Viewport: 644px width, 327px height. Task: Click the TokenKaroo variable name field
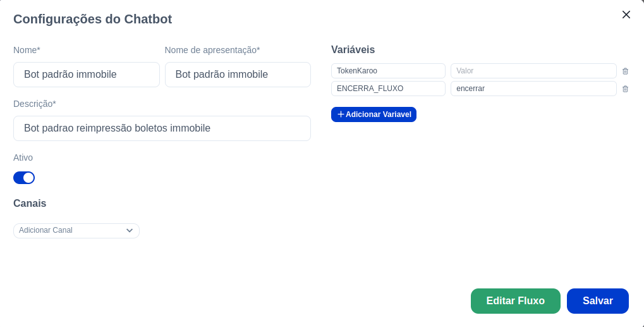(388, 71)
